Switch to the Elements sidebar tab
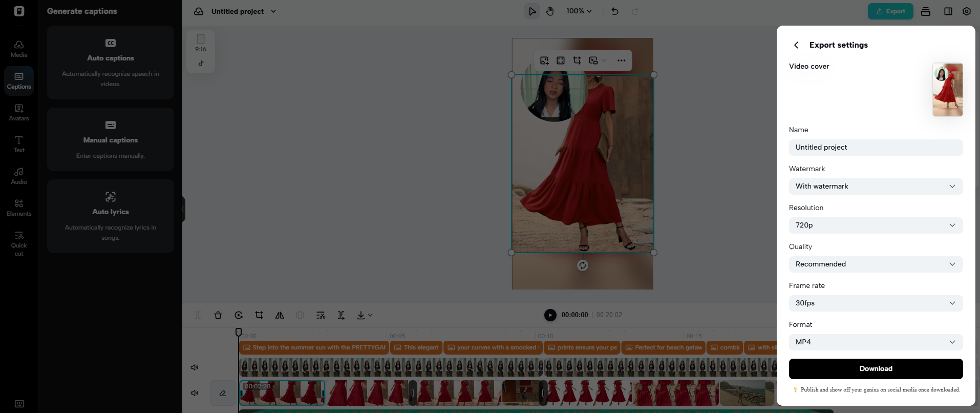Screen dimensions: 980x413 tap(19, 208)
